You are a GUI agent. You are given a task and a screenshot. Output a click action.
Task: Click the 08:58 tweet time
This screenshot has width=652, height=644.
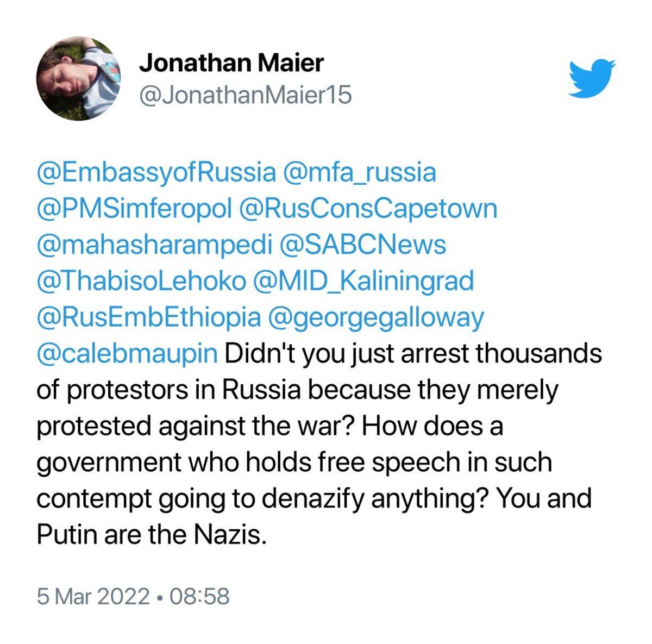point(199,596)
